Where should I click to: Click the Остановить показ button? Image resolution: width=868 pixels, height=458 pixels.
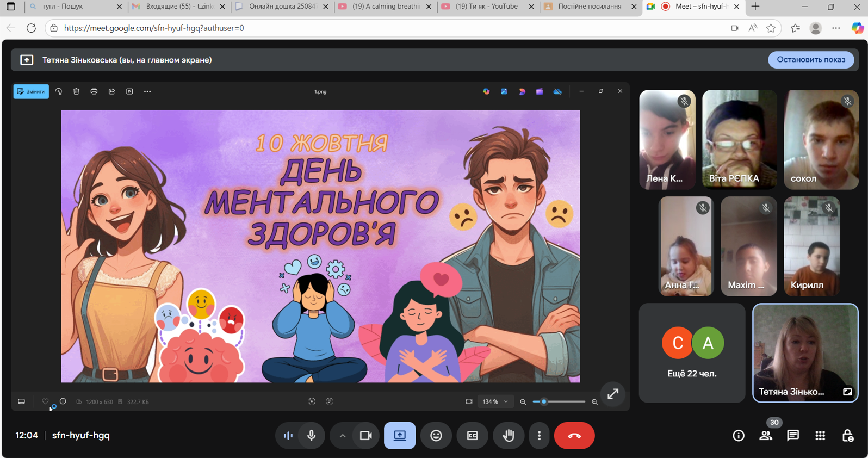(x=810, y=60)
